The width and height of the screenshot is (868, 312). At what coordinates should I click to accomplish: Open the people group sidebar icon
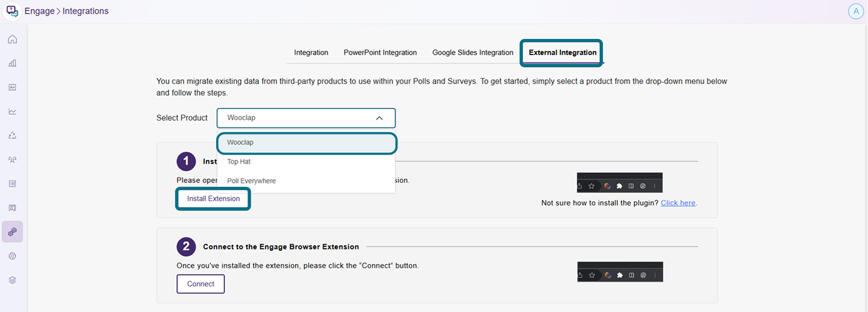(12, 160)
